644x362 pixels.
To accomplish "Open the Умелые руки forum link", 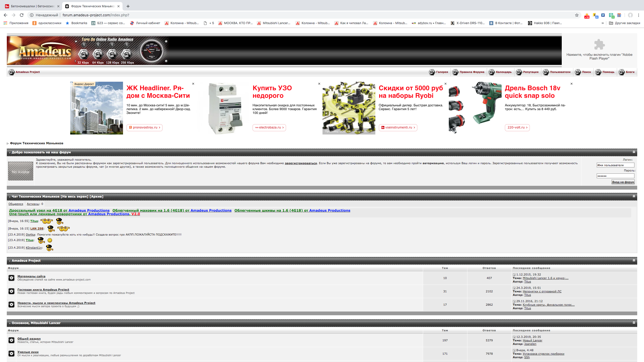I will [x=28, y=352].
